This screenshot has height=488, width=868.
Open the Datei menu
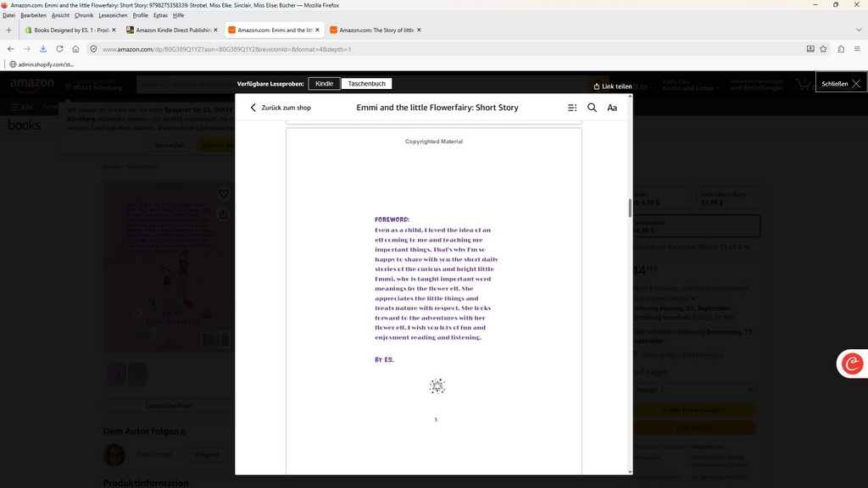pyautogui.click(x=8, y=15)
